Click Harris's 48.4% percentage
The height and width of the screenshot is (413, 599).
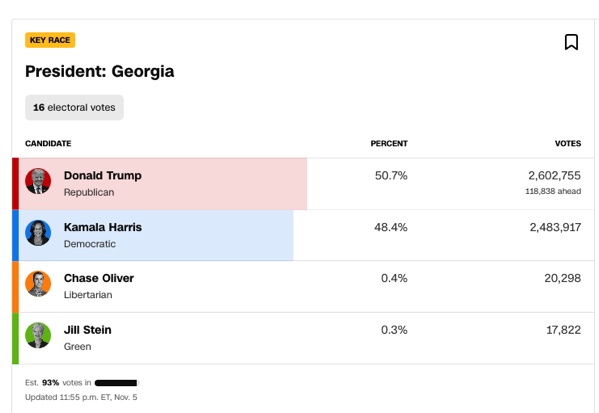(390, 227)
